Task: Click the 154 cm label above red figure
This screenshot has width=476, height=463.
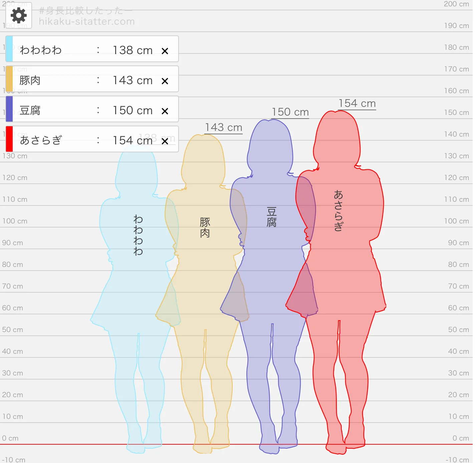Action: (x=357, y=104)
